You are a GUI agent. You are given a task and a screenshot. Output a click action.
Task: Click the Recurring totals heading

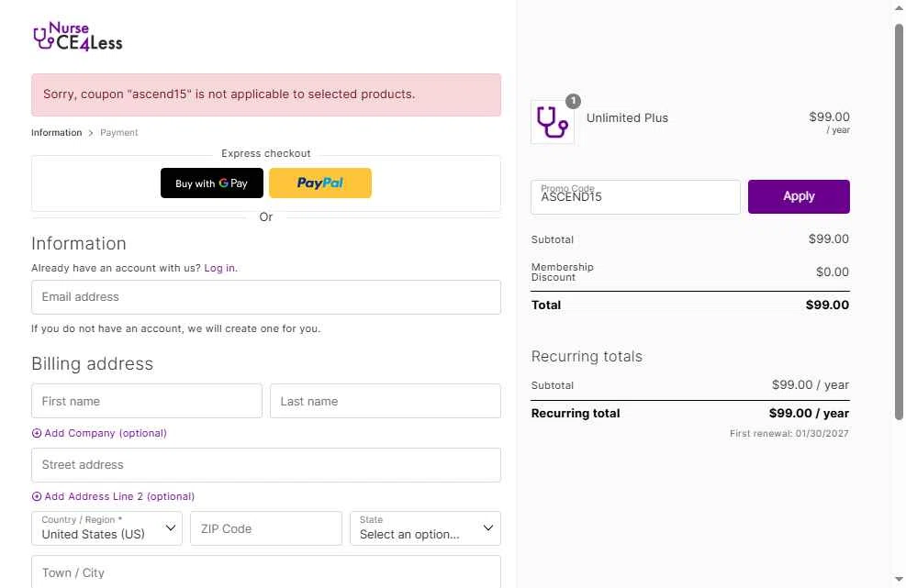587,357
